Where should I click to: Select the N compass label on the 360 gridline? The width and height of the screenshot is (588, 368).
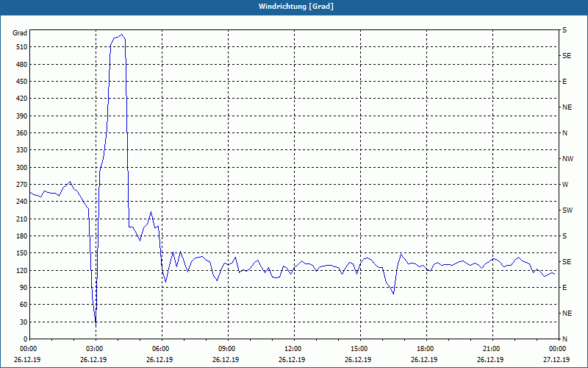pyautogui.click(x=565, y=133)
